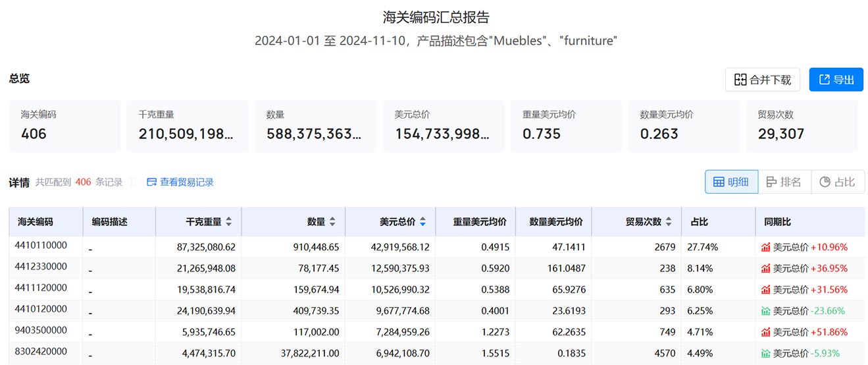Open the 查看贸易记录 link
The image size is (868, 365).
180,182
